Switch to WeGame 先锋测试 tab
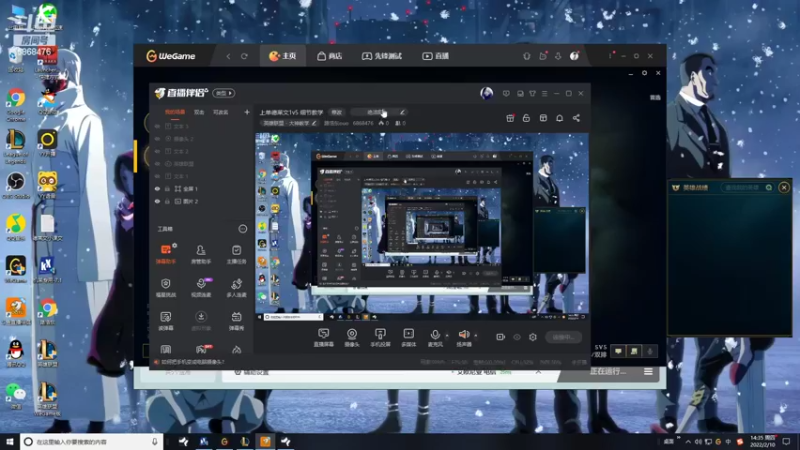The height and width of the screenshot is (450, 800). tap(382, 56)
